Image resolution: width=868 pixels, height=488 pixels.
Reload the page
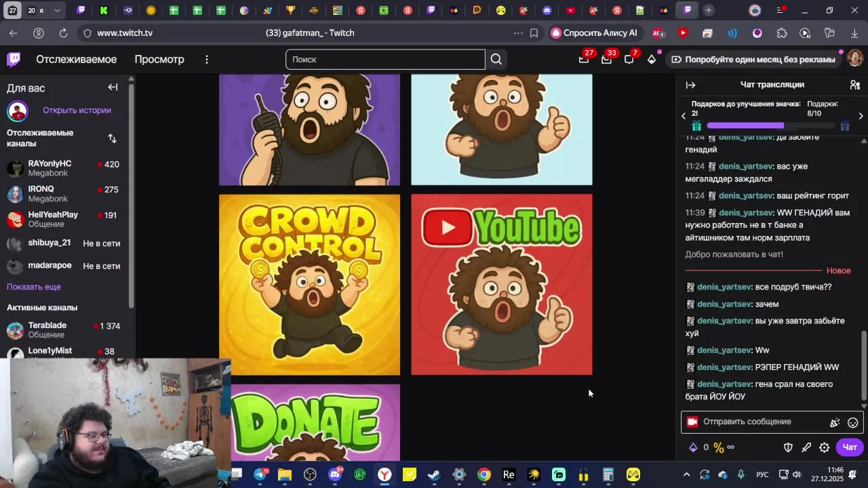point(63,33)
